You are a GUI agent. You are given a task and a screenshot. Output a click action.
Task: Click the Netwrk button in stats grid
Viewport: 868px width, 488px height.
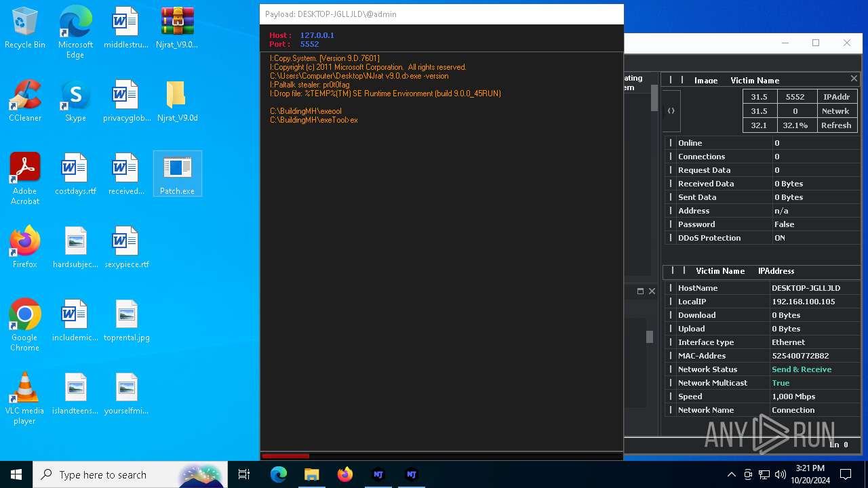pos(836,110)
